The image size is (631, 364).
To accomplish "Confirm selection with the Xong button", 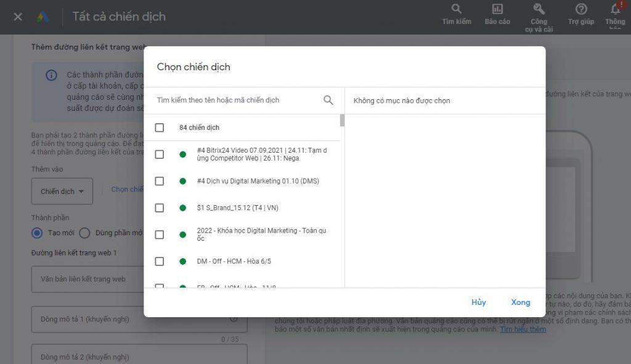I will (x=521, y=302).
